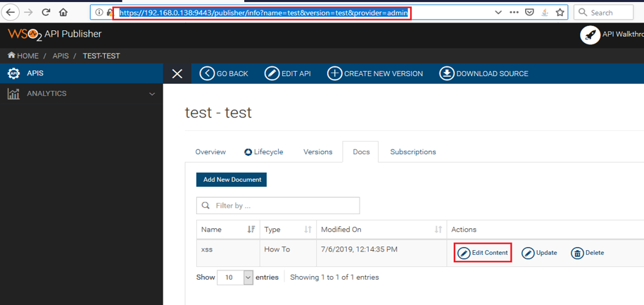Delete the xss document
Image resolution: width=644 pixels, height=305 pixels.
click(x=587, y=253)
